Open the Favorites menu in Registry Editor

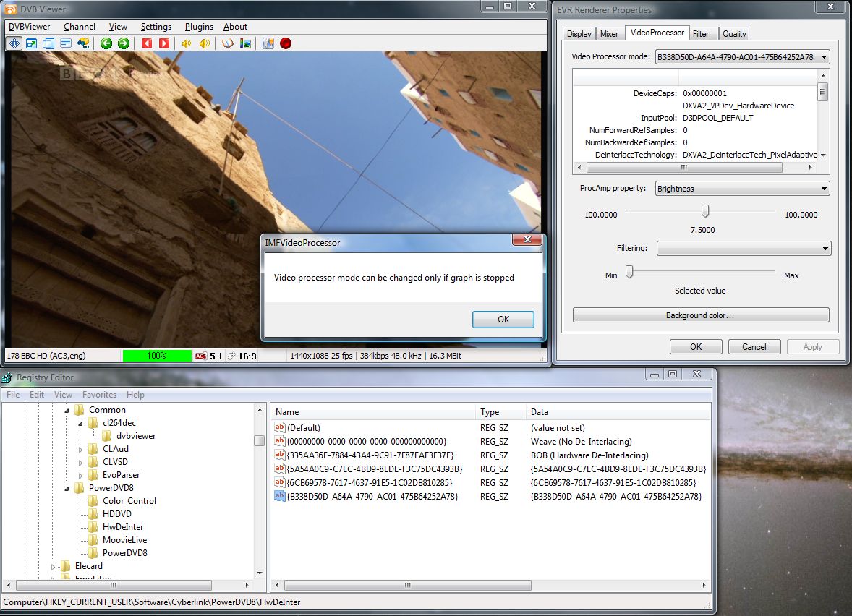pos(99,394)
